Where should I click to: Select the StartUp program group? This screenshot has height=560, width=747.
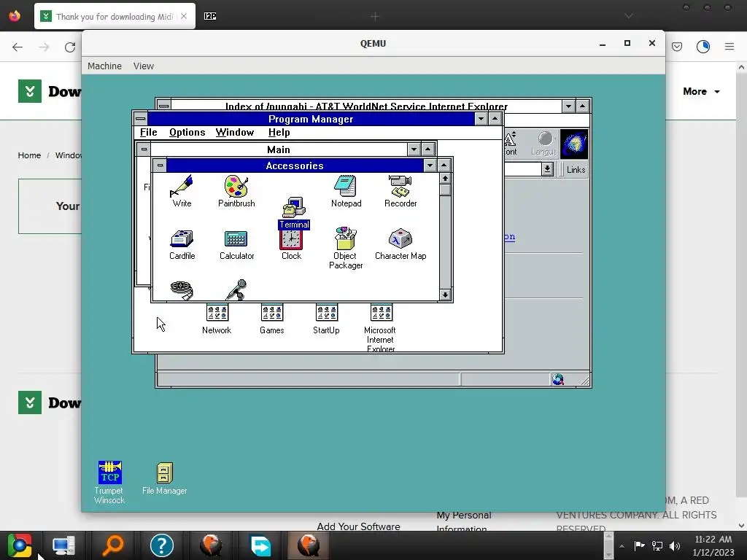pyautogui.click(x=326, y=319)
